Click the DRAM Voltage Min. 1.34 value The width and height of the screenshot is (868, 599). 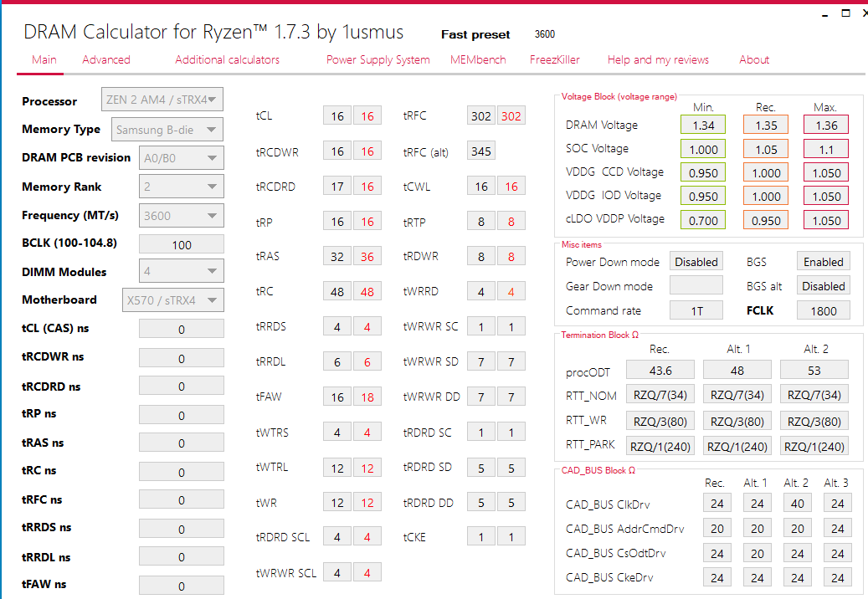tap(703, 125)
